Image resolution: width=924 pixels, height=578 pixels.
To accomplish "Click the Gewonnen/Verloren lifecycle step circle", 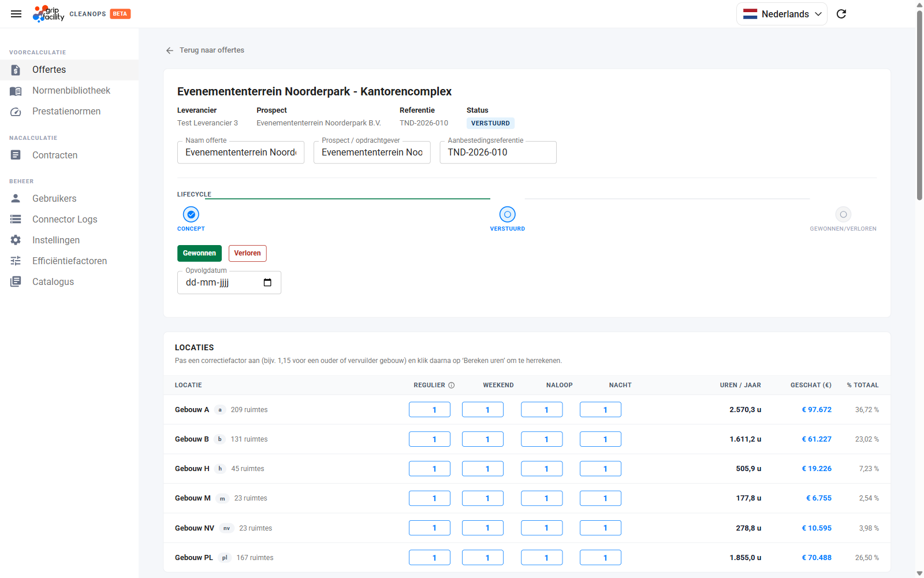I will click(x=843, y=214).
